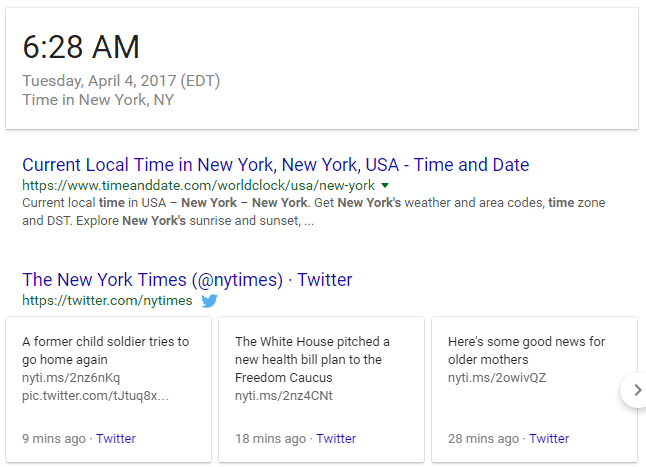
Task: Select the Tuesday, April 4, 2017 date text
Action: 121,81
